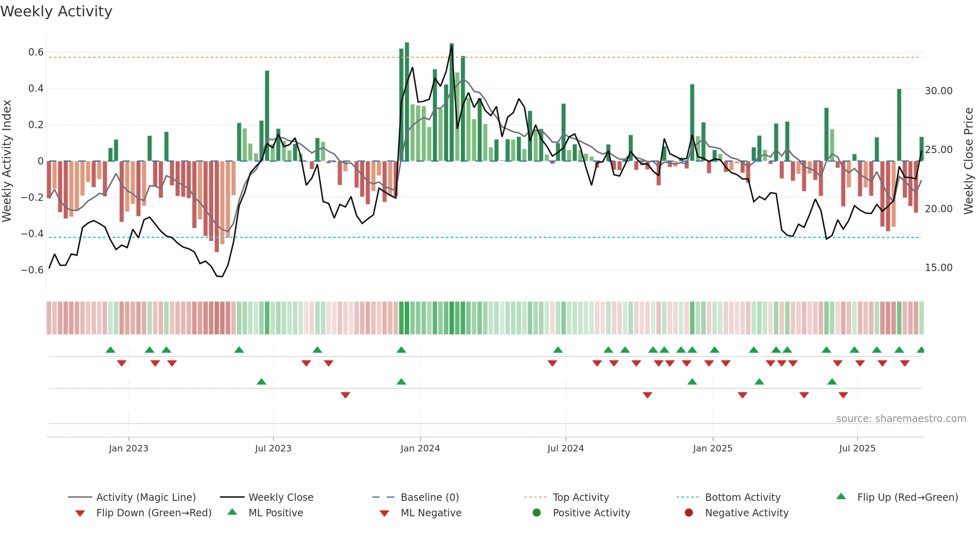
Task: Click the Weekly Activity Index axis title
Action: (7, 161)
